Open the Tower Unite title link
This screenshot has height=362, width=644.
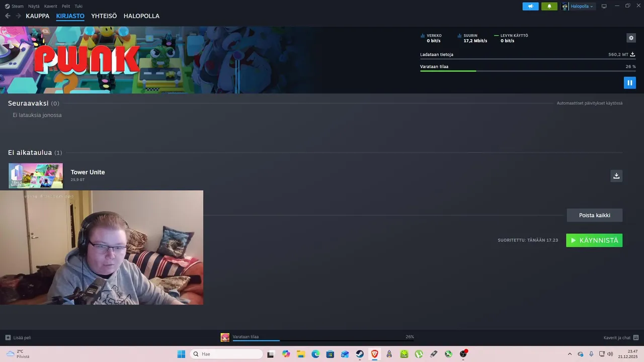point(88,172)
